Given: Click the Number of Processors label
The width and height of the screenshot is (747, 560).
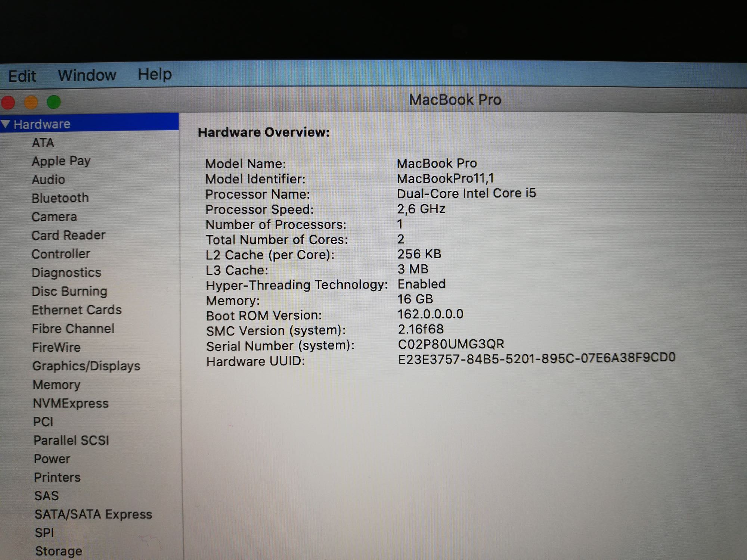Looking at the screenshot, I should pyautogui.click(x=276, y=224).
